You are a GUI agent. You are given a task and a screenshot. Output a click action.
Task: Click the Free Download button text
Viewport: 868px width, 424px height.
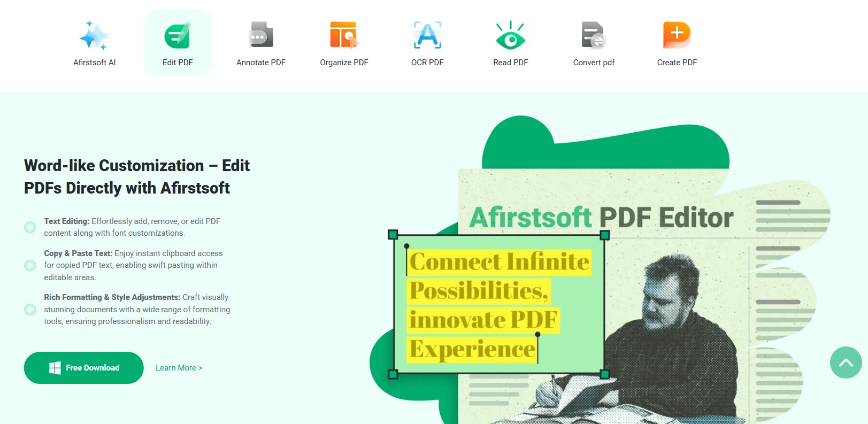coord(93,368)
